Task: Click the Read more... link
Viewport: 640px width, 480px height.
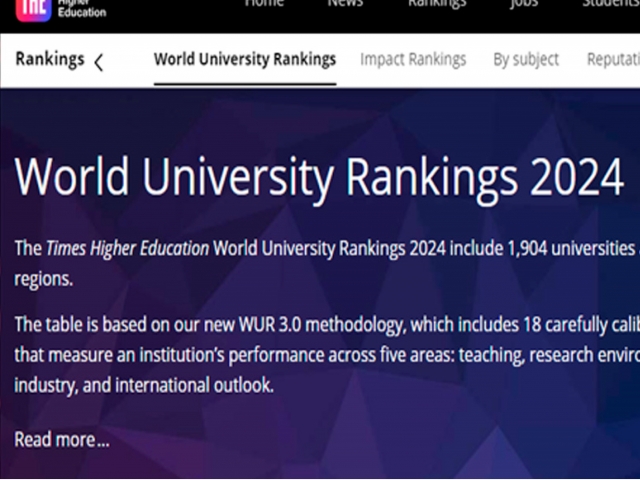Action: 61,439
